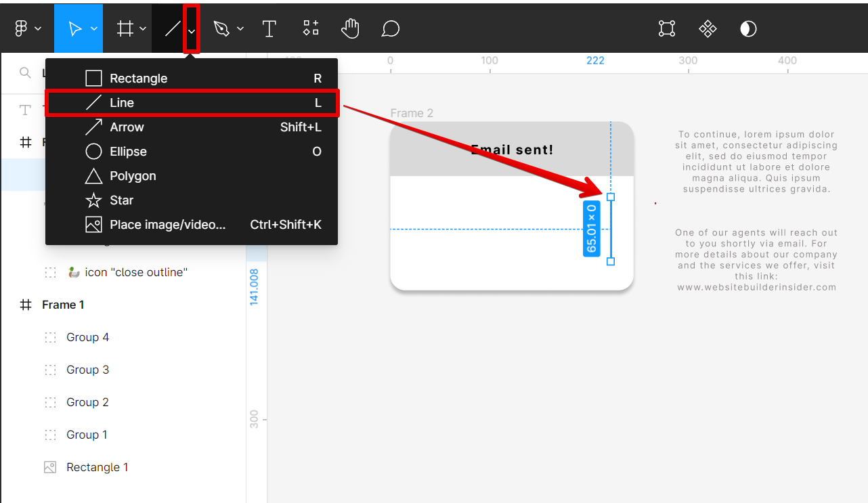The image size is (868, 503).
Task: Open the Figma main menu
Action: click(22, 28)
